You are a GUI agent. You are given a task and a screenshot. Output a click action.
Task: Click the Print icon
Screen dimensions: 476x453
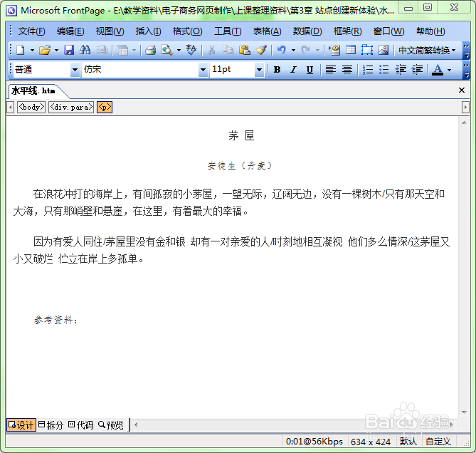point(151,50)
